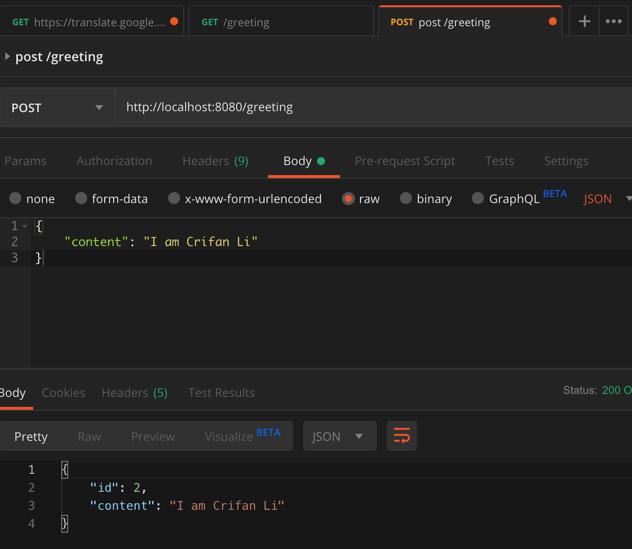Show the Raw response view
This screenshot has width=632, height=549.
[x=89, y=436]
